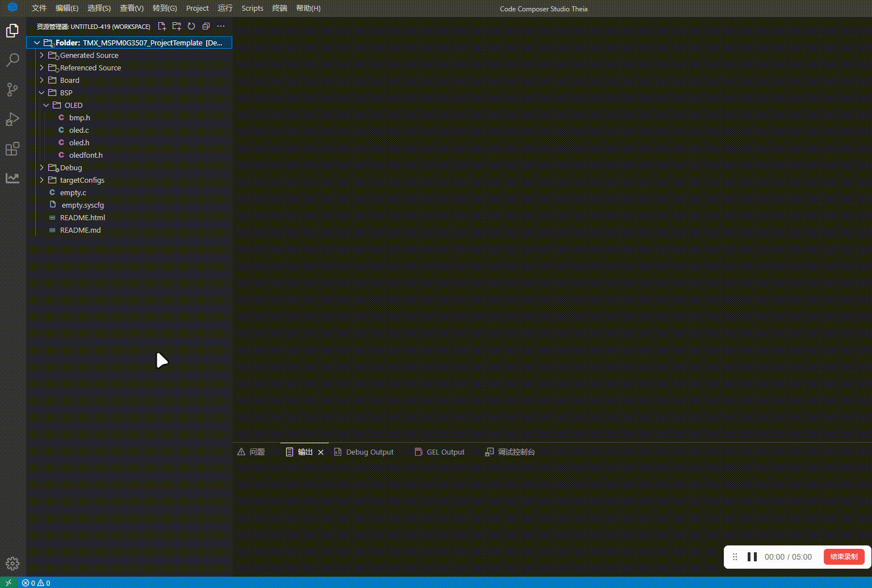Expand the Debug folder
Viewport: 872px width, 588px height.
[41, 167]
